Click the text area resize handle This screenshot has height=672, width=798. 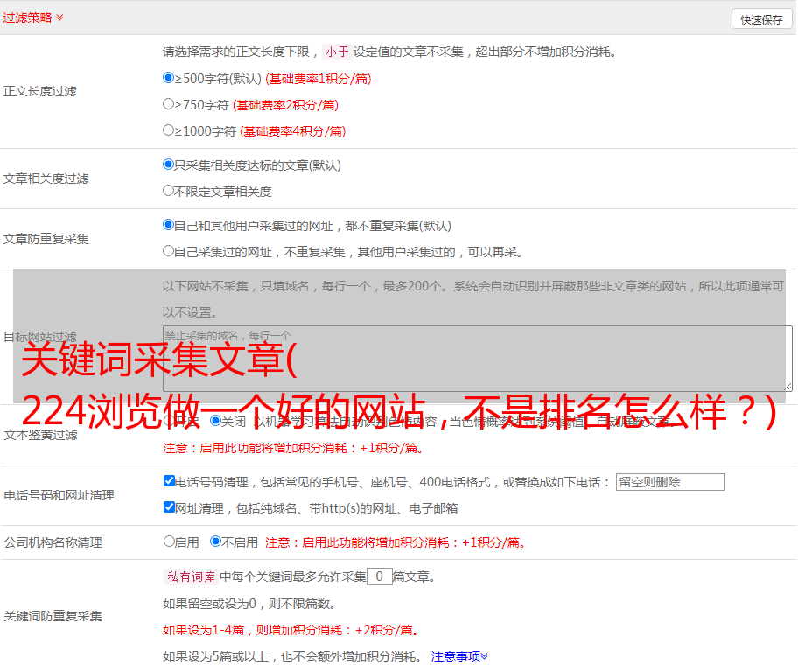(787, 386)
